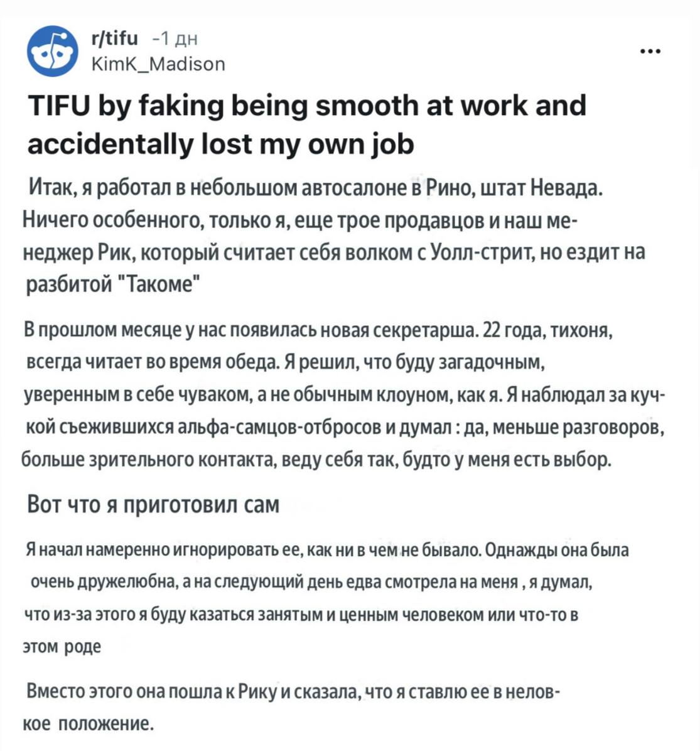Visit KimK_Madison's user profile
Screen dimensions: 700x751
click(158, 63)
